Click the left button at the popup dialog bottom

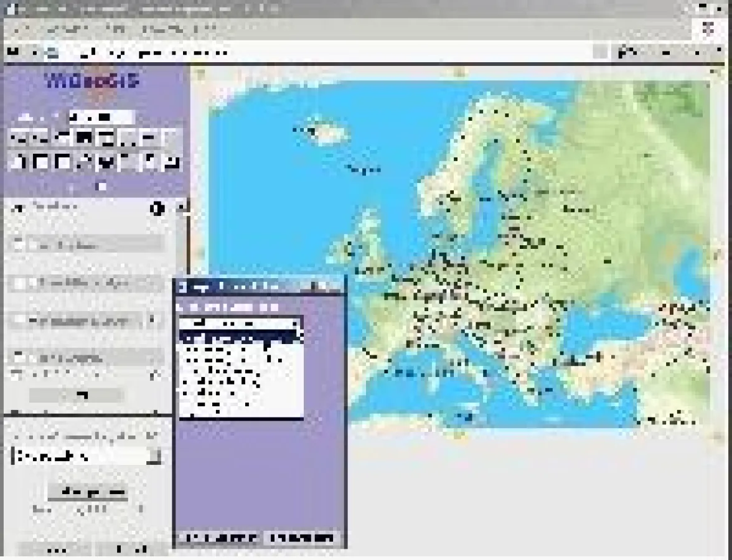pos(217,538)
